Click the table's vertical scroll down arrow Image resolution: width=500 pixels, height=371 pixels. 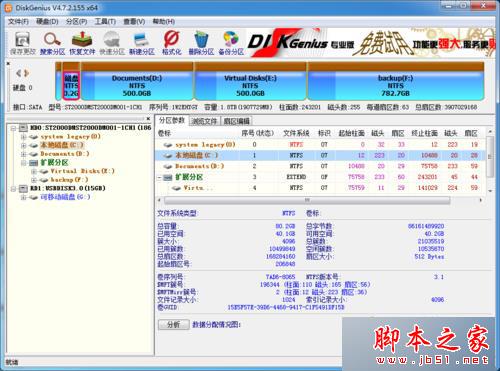490,191
